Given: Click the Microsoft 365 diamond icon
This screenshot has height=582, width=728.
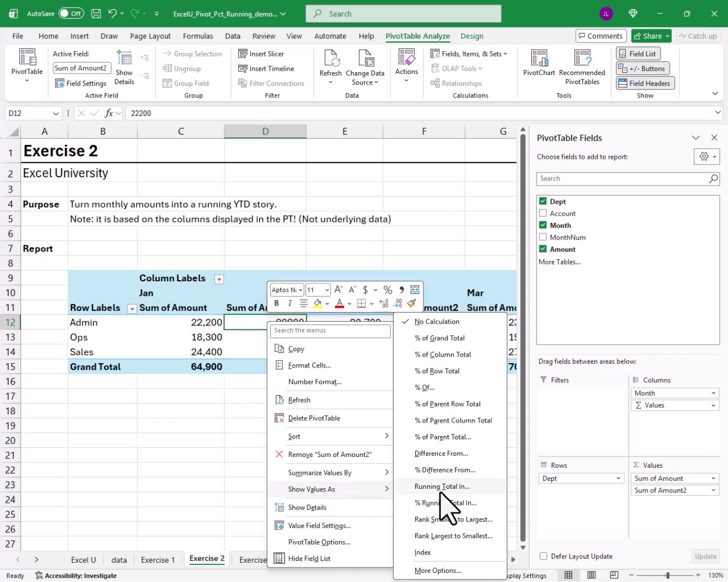Looking at the screenshot, I should (633, 13).
